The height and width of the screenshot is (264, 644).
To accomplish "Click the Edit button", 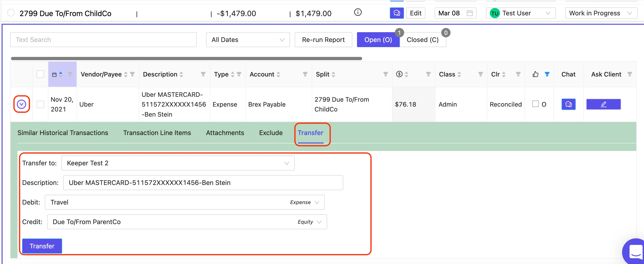I will click(416, 13).
